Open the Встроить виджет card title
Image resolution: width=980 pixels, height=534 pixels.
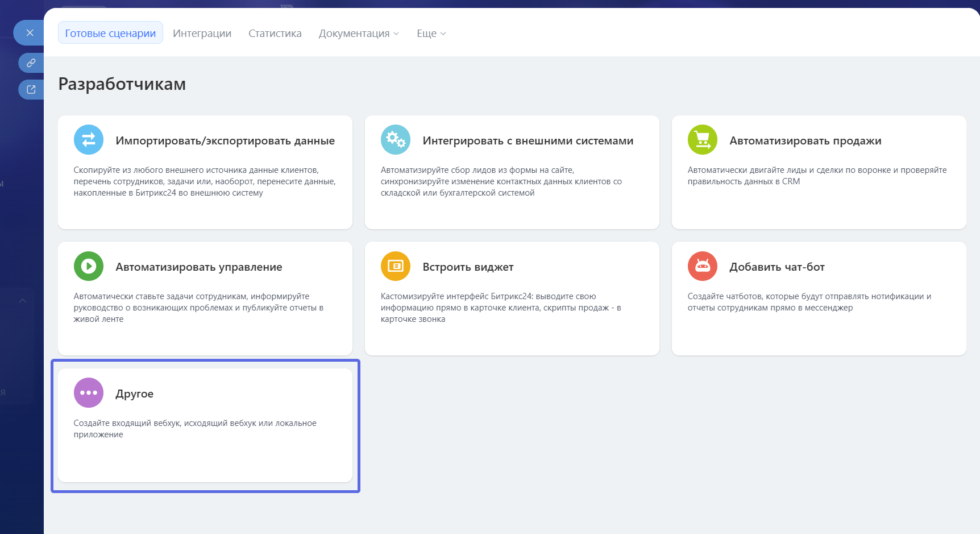tap(468, 267)
